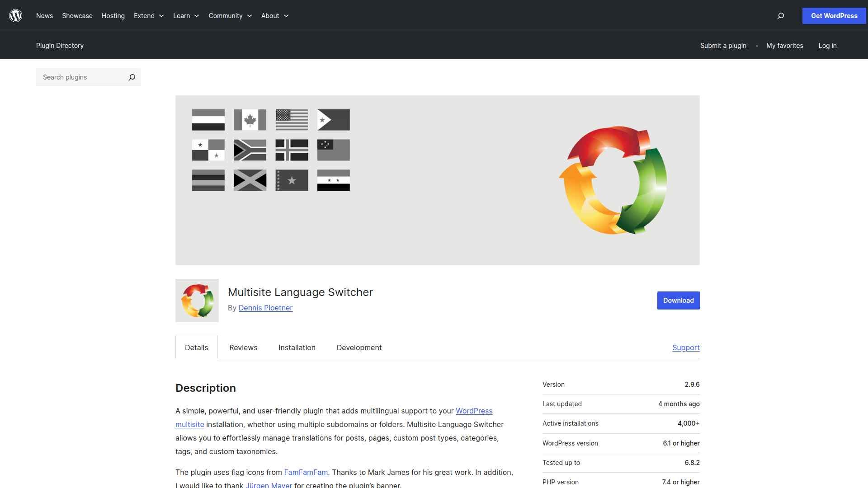868x488 pixels.
Task: Click the Canada flag in banner
Action: pos(250,120)
